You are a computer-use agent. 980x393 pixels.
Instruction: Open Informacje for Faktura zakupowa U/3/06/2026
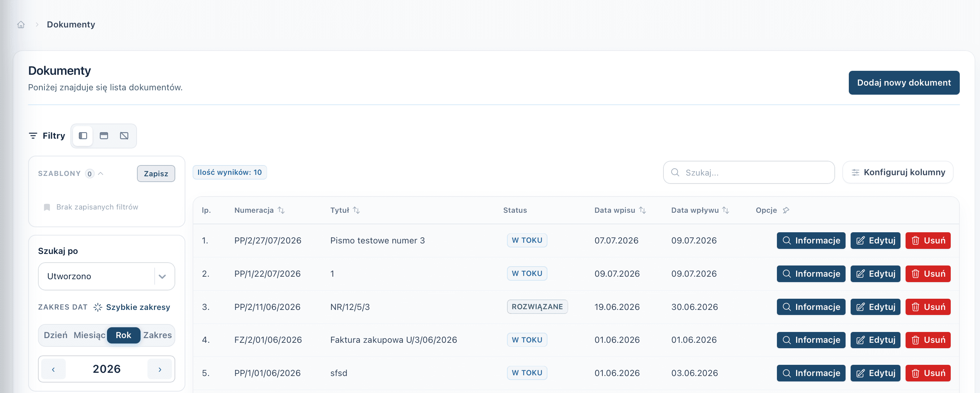pyautogui.click(x=811, y=340)
